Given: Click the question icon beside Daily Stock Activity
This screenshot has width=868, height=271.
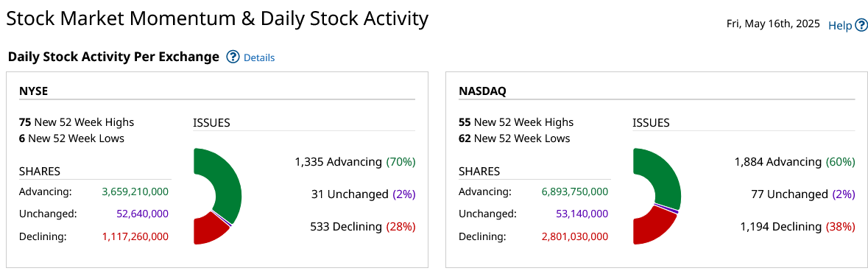Looking at the screenshot, I should tap(233, 57).
